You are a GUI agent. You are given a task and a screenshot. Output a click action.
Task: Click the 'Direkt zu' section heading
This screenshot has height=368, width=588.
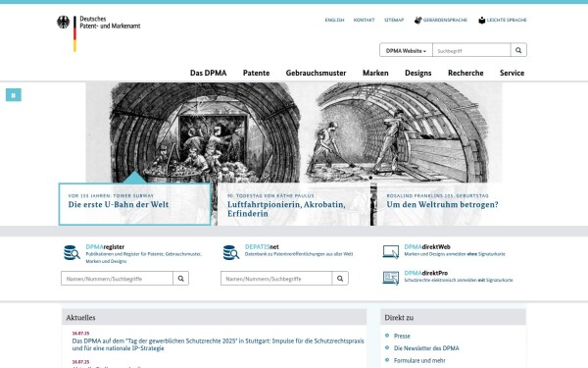tap(399, 318)
